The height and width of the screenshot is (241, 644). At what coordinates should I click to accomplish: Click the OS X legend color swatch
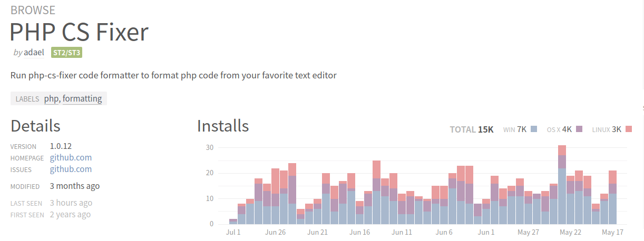(579, 129)
